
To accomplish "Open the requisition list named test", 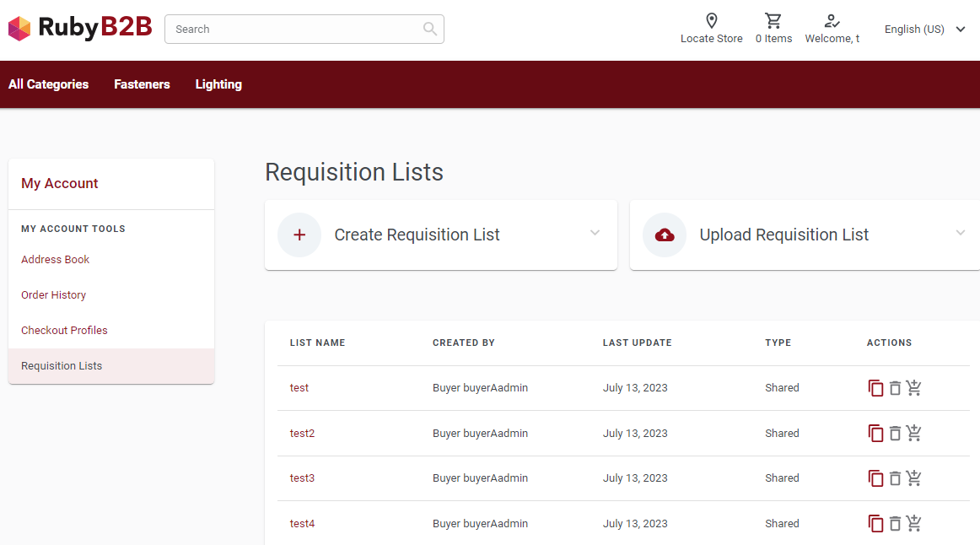I will [299, 387].
